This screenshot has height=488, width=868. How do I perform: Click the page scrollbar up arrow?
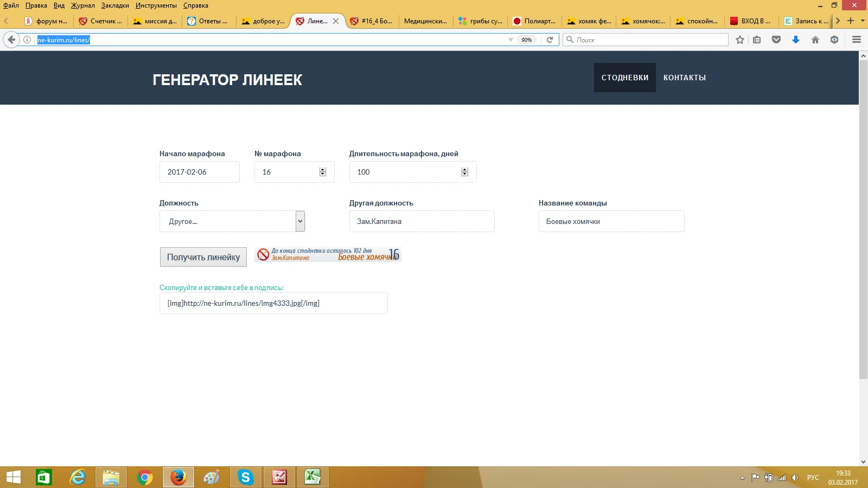863,56
